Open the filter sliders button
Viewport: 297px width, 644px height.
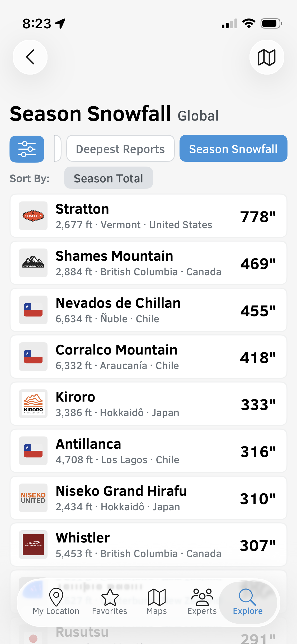pyautogui.click(x=27, y=149)
